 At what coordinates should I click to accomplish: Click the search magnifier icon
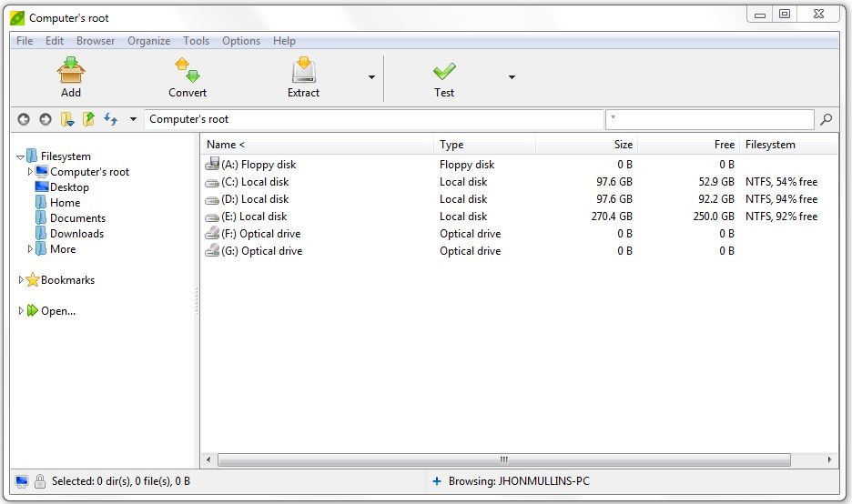(827, 119)
